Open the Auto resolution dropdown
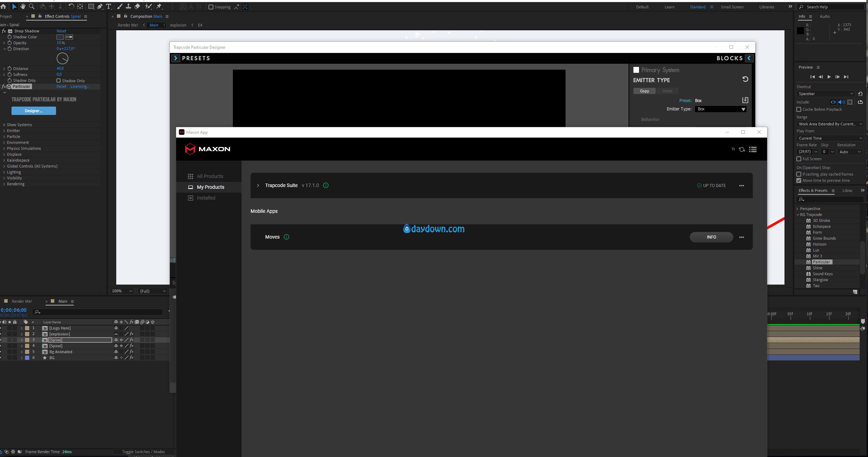Viewport: 868px width, 457px height. (850, 152)
